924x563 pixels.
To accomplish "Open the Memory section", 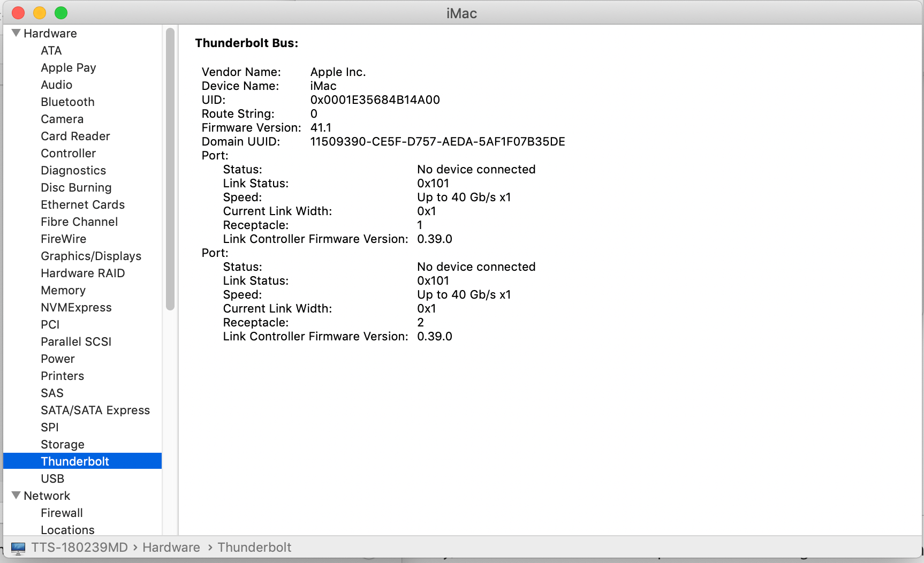I will [63, 290].
